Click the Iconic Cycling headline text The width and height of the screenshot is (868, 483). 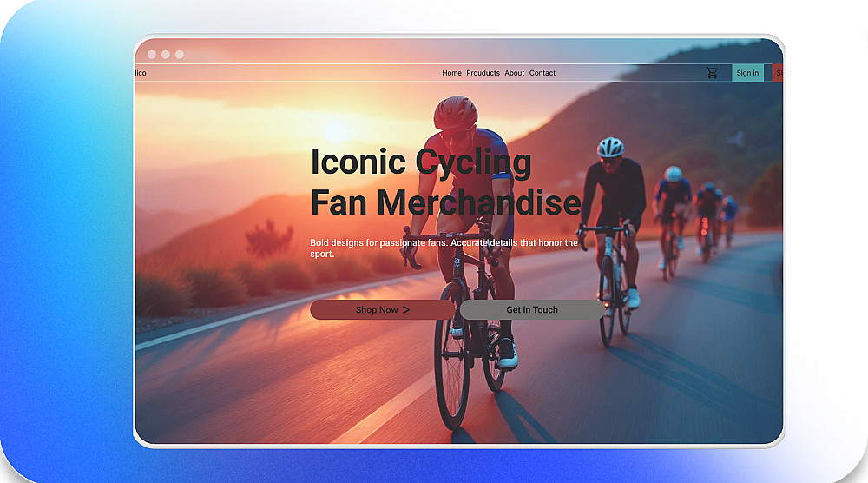click(x=421, y=162)
